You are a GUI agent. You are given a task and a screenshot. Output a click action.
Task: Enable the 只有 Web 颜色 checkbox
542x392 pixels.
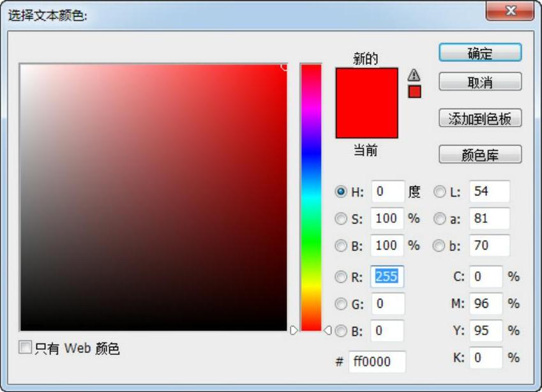coord(26,348)
